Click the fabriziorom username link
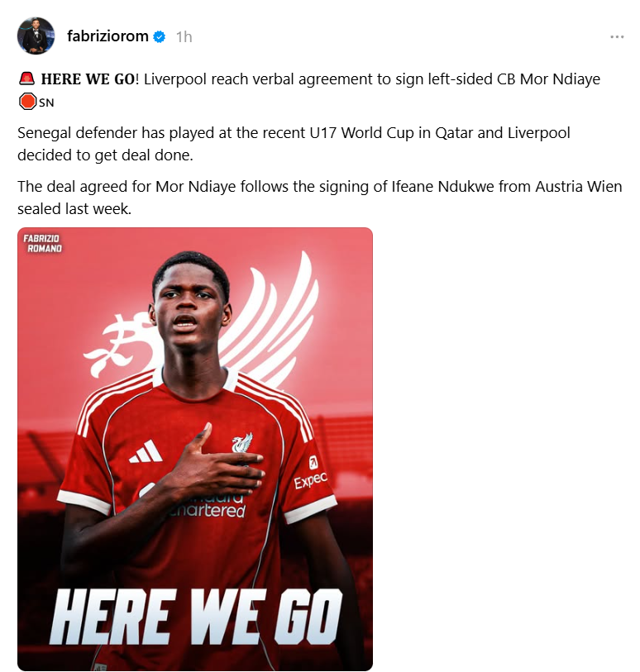 tap(107, 36)
